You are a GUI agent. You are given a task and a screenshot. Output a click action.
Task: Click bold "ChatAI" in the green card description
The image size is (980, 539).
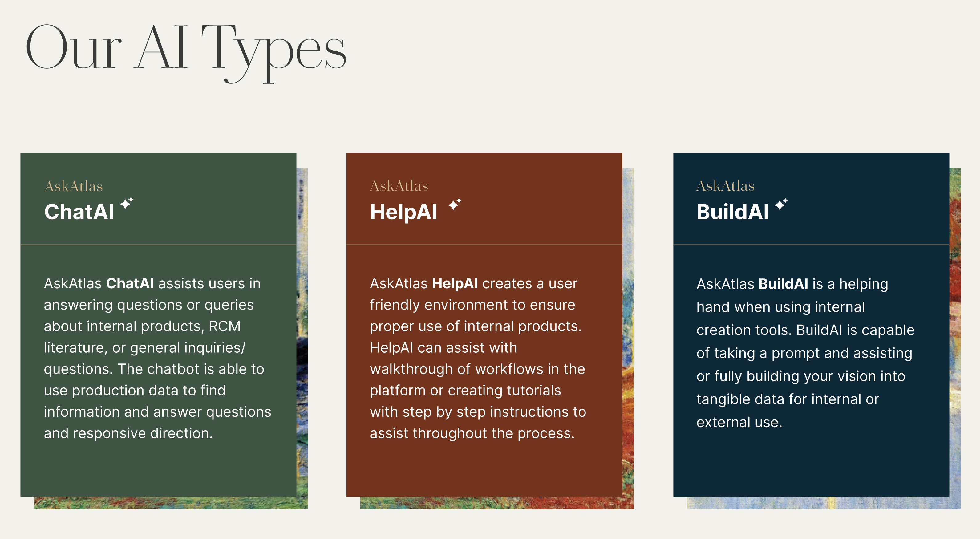click(x=130, y=283)
